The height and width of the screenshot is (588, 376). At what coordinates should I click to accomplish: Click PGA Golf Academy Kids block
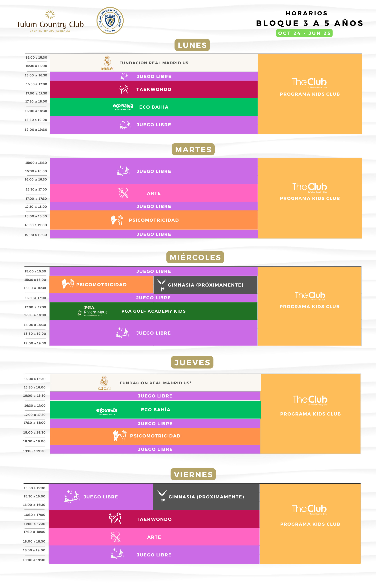tap(153, 311)
